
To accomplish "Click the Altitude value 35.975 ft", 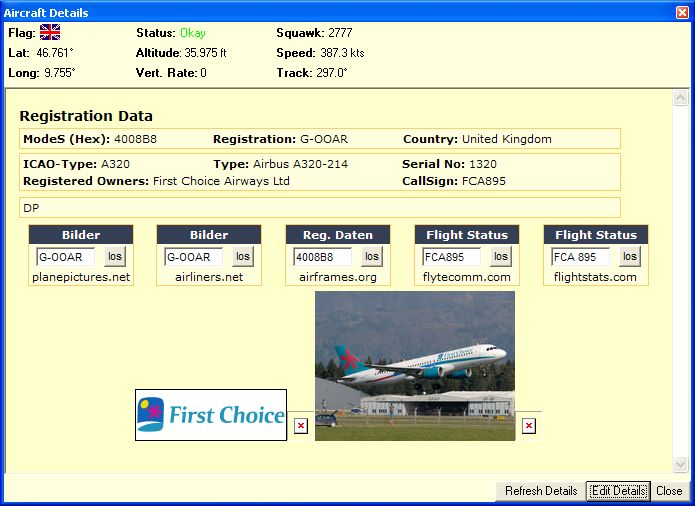I will point(205,53).
